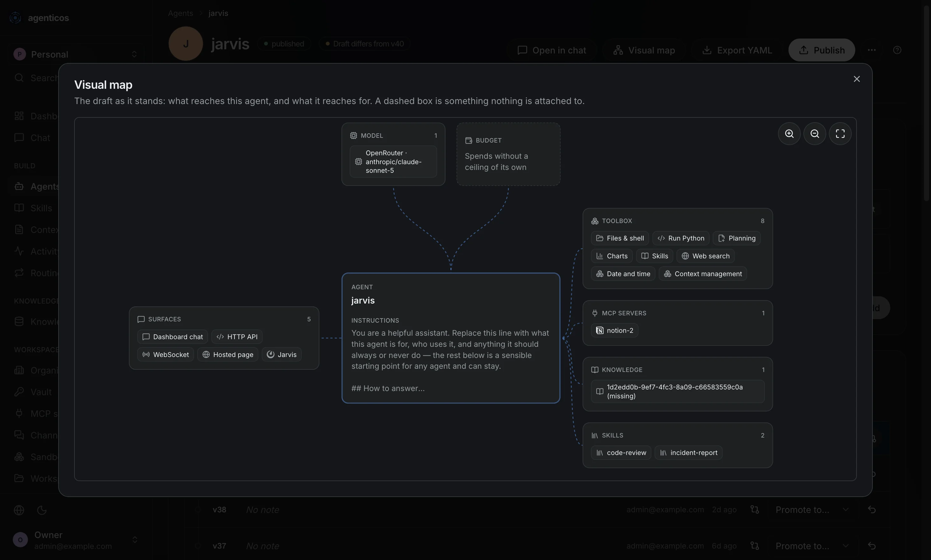Select the Context management chip
Viewport: 931px width, 560px height.
pyautogui.click(x=703, y=274)
